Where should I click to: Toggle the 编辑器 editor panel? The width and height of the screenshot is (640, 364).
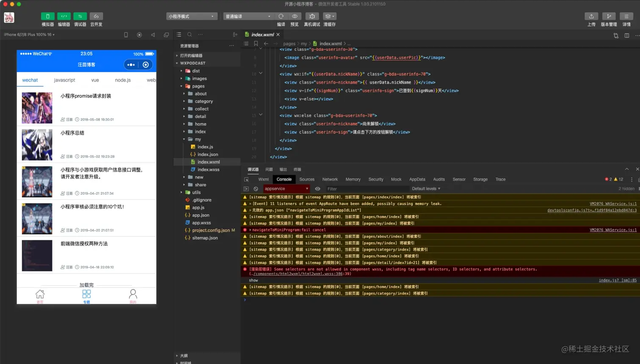(64, 17)
